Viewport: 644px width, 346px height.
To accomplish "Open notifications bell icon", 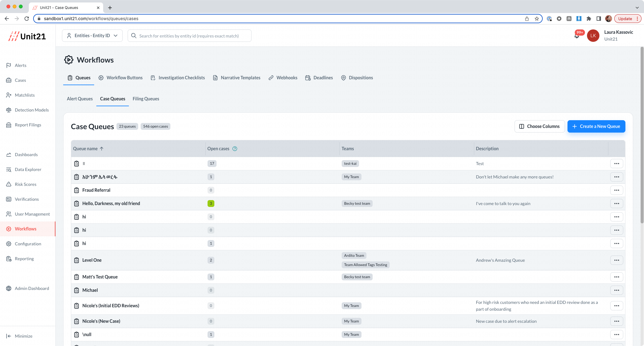I will [x=576, y=36].
